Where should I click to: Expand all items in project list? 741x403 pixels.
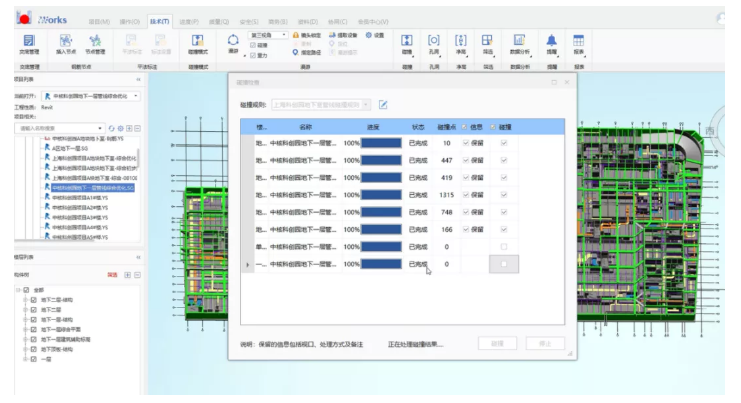pyautogui.click(x=129, y=129)
